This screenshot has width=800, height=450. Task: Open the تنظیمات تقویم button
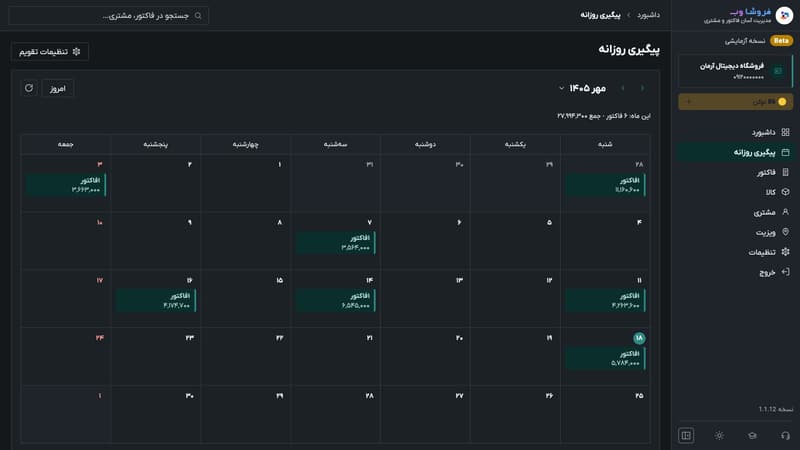49,52
